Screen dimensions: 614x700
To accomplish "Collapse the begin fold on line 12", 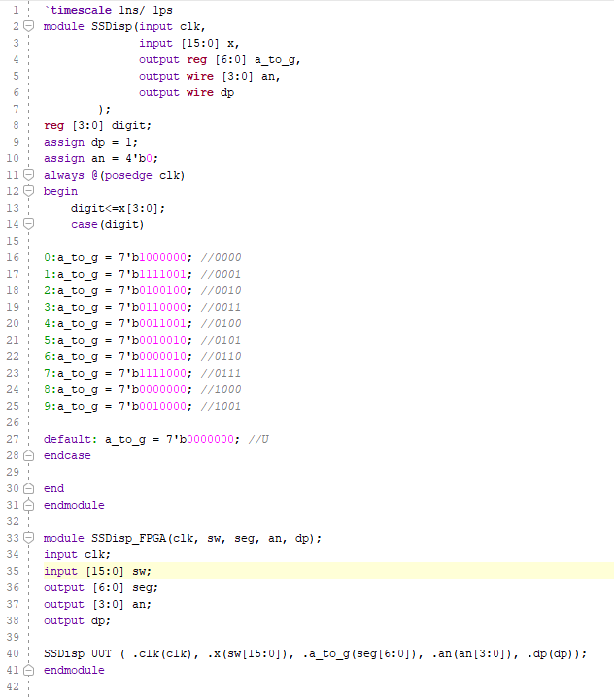I will coord(28,191).
